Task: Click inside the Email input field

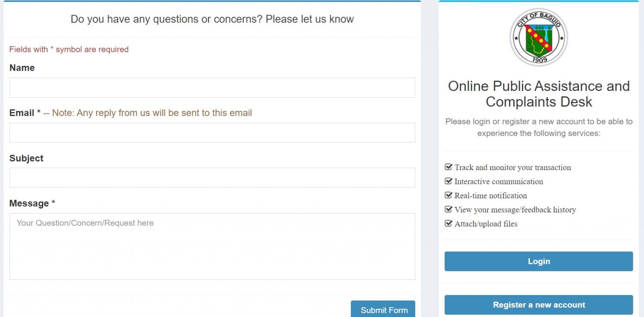Action: click(x=212, y=132)
